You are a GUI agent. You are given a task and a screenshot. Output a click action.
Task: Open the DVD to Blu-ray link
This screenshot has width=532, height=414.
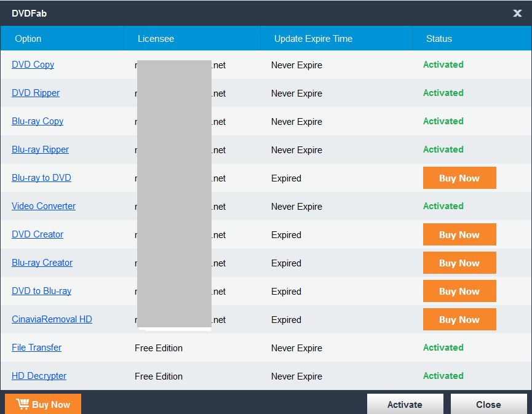41,291
